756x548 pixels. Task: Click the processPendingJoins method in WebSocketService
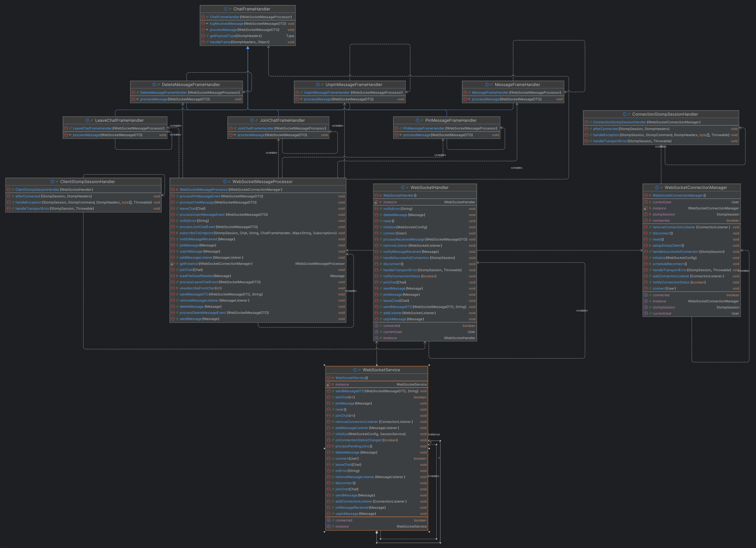[353, 446]
